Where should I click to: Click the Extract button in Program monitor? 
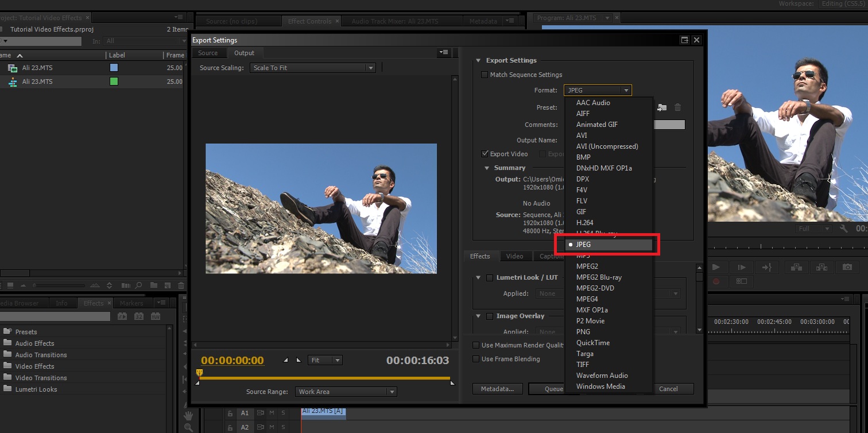pos(821,267)
